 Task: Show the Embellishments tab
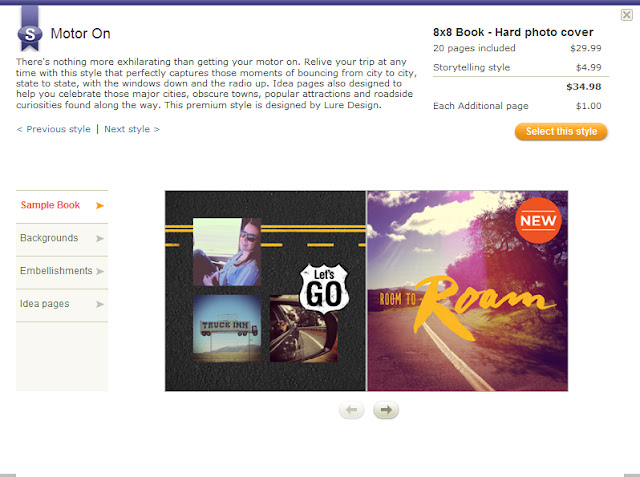point(62,272)
